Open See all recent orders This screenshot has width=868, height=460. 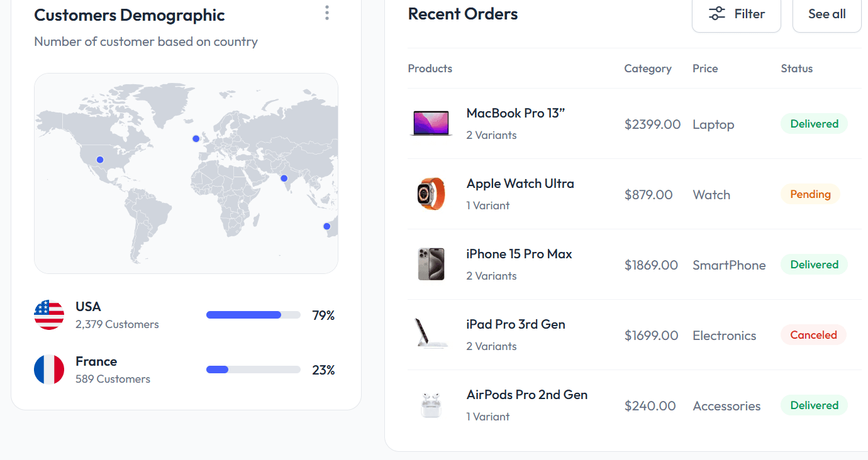[826, 13]
